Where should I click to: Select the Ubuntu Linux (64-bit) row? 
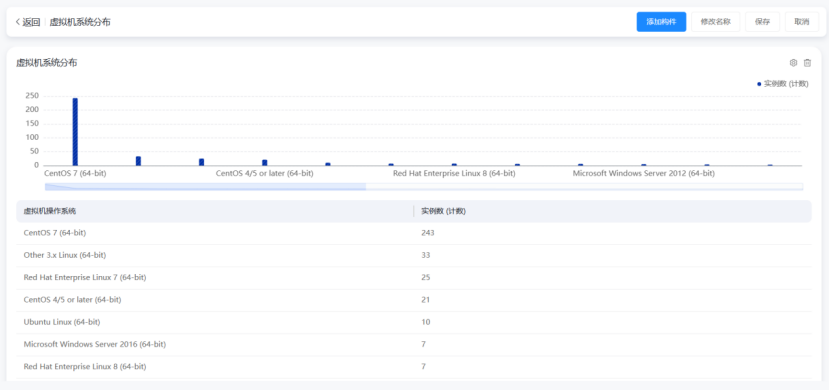click(x=414, y=322)
